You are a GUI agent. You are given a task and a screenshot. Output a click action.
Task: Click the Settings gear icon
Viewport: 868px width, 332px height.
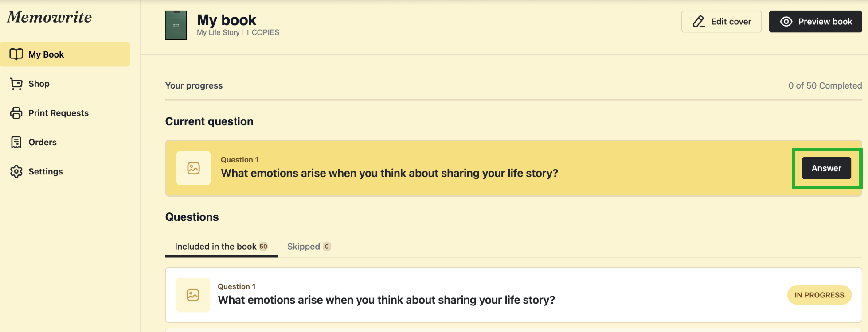[16, 171]
